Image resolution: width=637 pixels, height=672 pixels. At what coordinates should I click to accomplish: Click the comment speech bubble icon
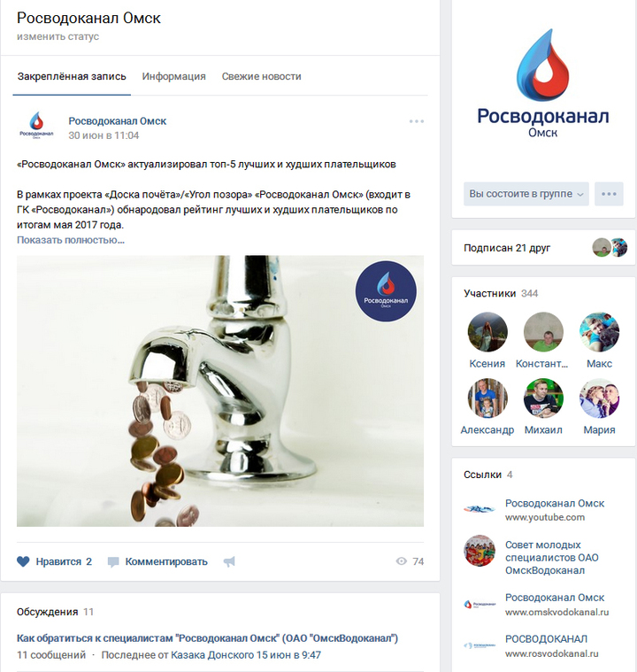(113, 562)
